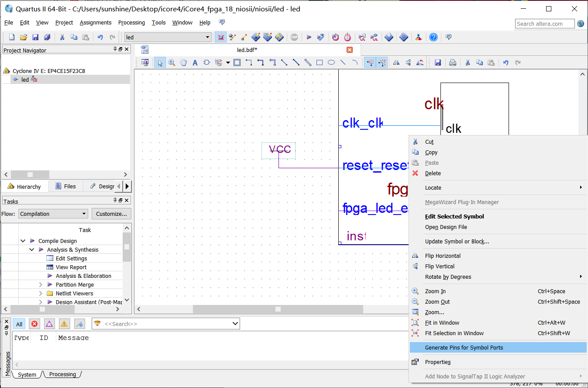Viewport: 588px width, 388px height.
Task: Select the Text tool 'A' icon
Action: click(195, 63)
